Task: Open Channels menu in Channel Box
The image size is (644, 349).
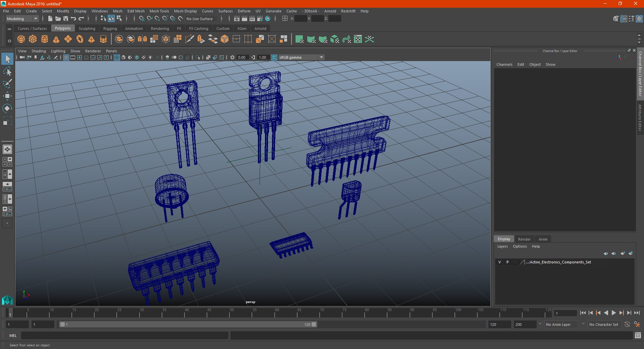Action: (504, 64)
